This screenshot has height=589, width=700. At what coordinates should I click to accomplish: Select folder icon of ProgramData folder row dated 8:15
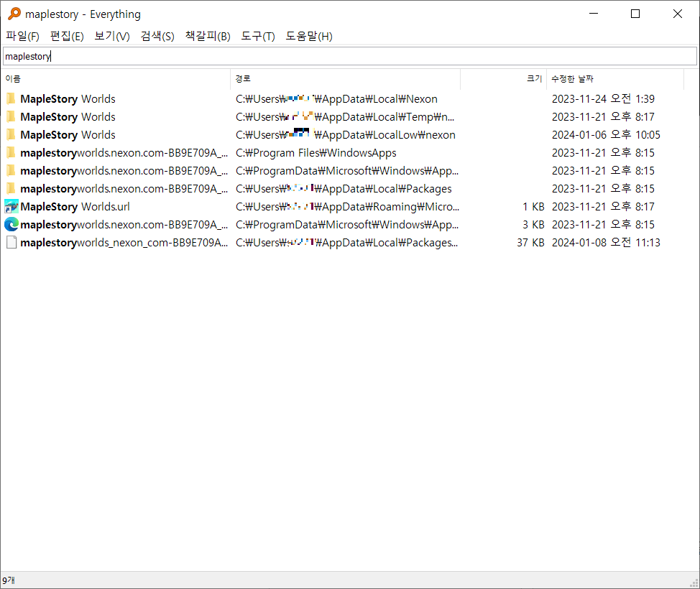click(x=11, y=170)
